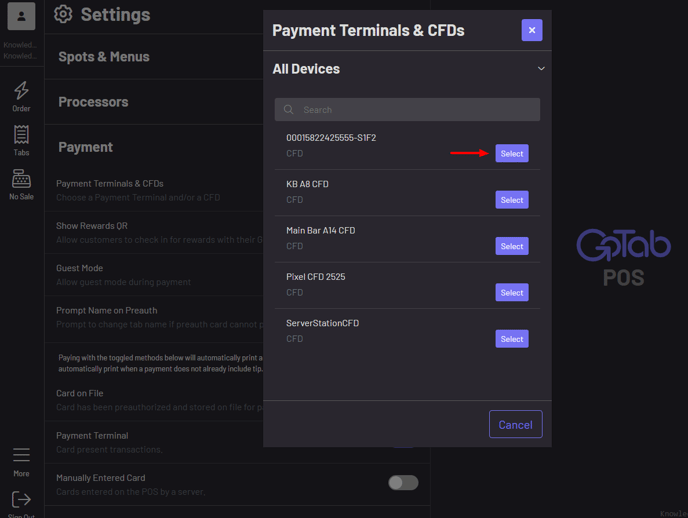The width and height of the screenshot is (688, 518).
Task: Open Payment Terminals & CFDs setting row
Action: [x=154, y=190]
